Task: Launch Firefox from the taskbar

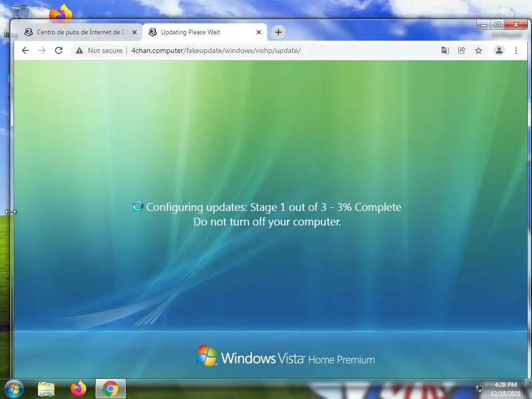Action: [78, 389]
